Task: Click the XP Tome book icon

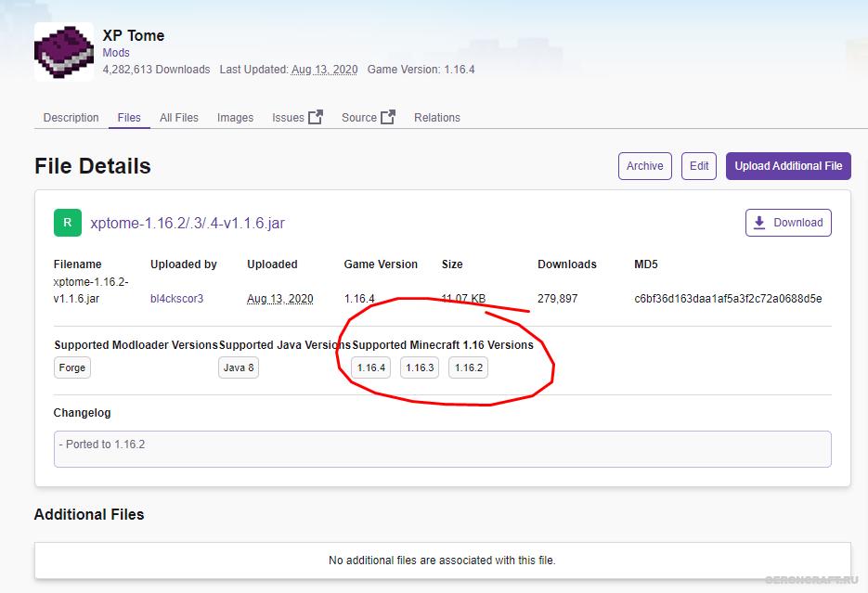Action: click(64, 52)
